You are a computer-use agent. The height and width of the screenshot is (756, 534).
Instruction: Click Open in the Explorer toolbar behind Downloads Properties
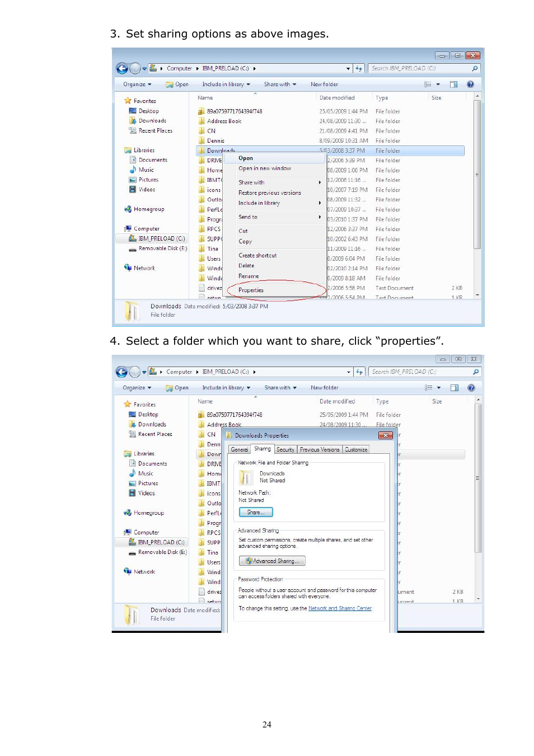(x=177, y=388)
